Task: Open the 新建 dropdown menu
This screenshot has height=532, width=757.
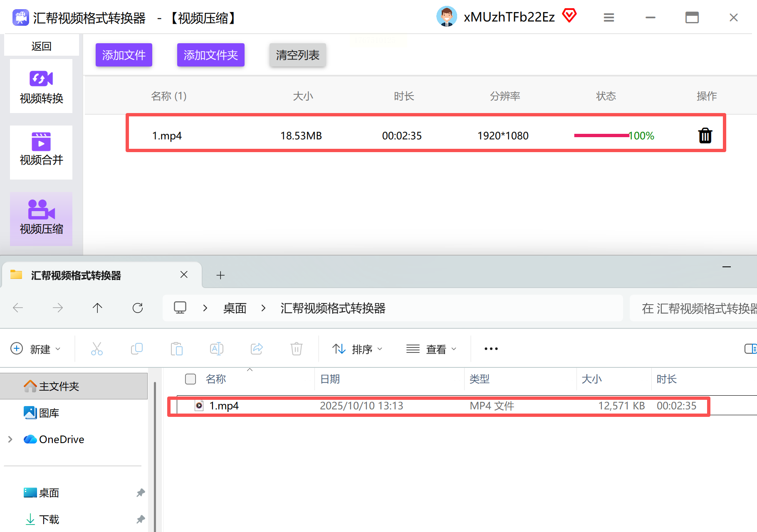Action: click(36, 349)
